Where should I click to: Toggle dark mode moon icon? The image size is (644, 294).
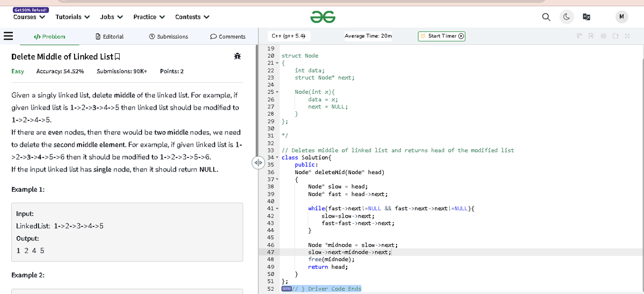567,17
